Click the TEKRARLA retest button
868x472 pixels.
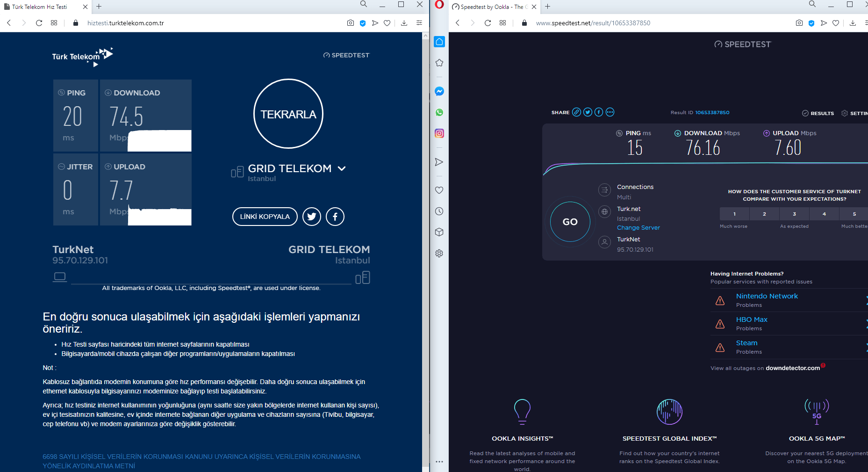point(288,114)
